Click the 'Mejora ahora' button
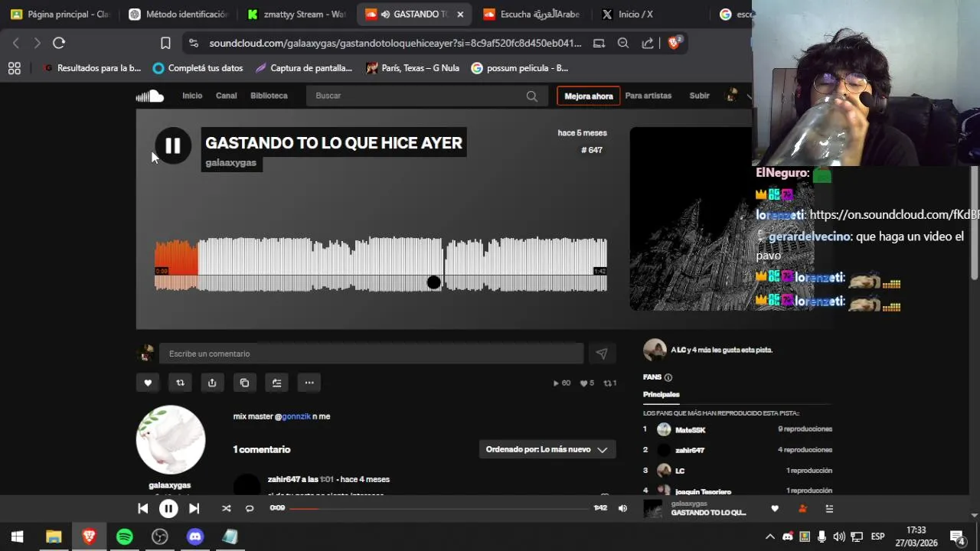The width and height of the screenshot is (980, 551). pos(589,96)
